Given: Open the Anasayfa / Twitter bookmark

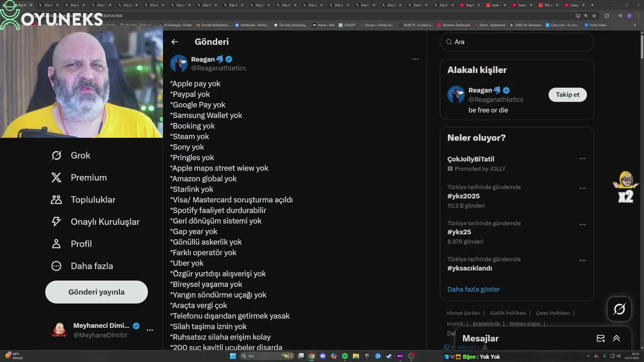Looking at the screenshot, I should [x=176, y=25].
